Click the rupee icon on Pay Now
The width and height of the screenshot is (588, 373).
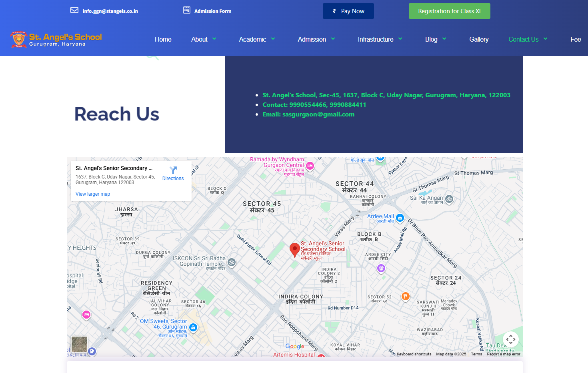[x=335, y=11]
